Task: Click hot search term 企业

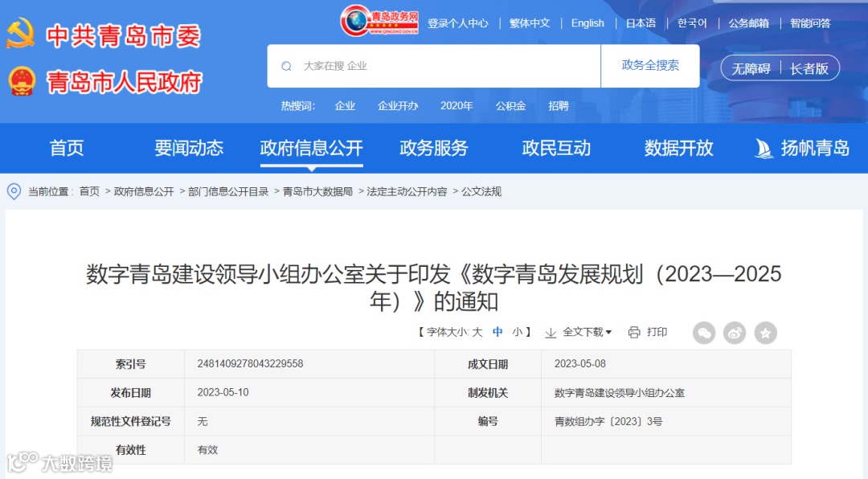Action: [345, 106]
